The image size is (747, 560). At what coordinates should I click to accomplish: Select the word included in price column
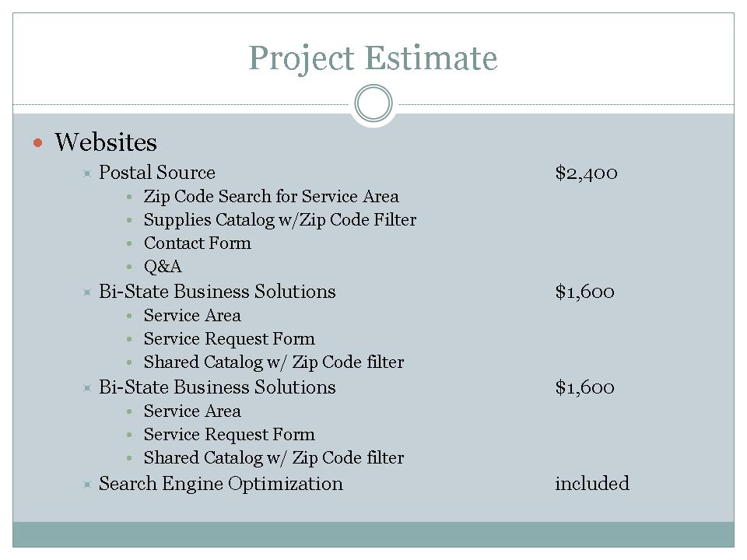point(591,484)
